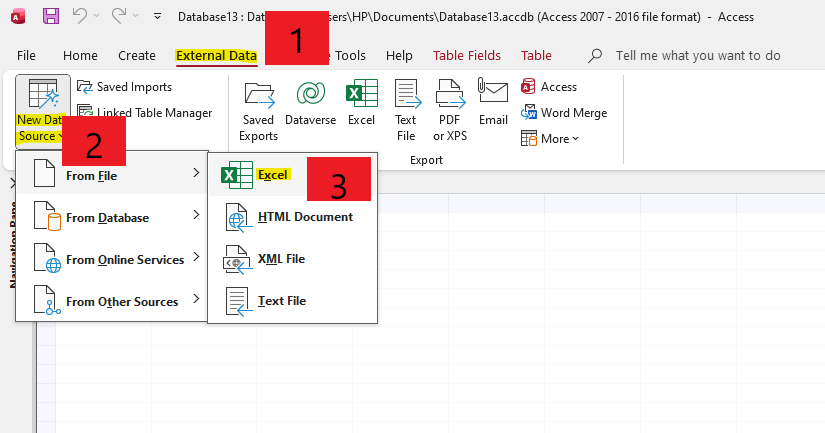Pick Text File in the import submenu

point(281,301)
